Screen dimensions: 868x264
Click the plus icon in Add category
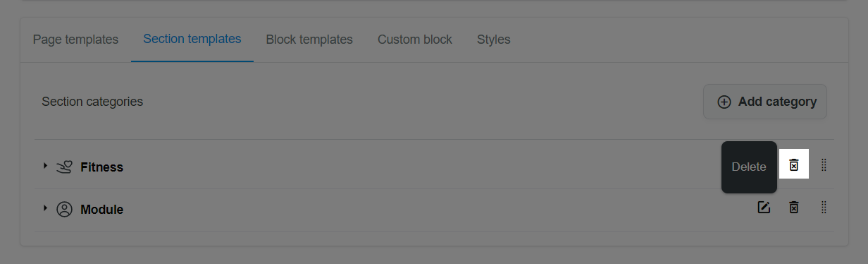[x=724, y=102]
